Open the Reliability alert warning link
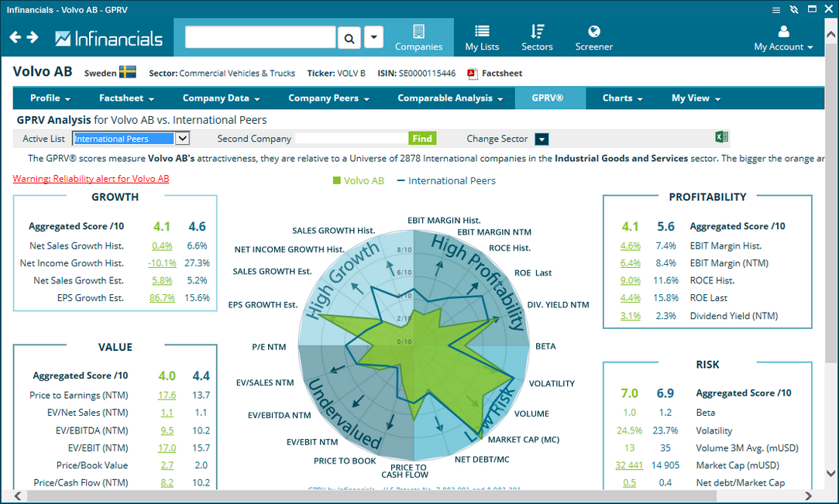Image resolution: width=839 pixels, height=504 pixels. pos(91,179)
